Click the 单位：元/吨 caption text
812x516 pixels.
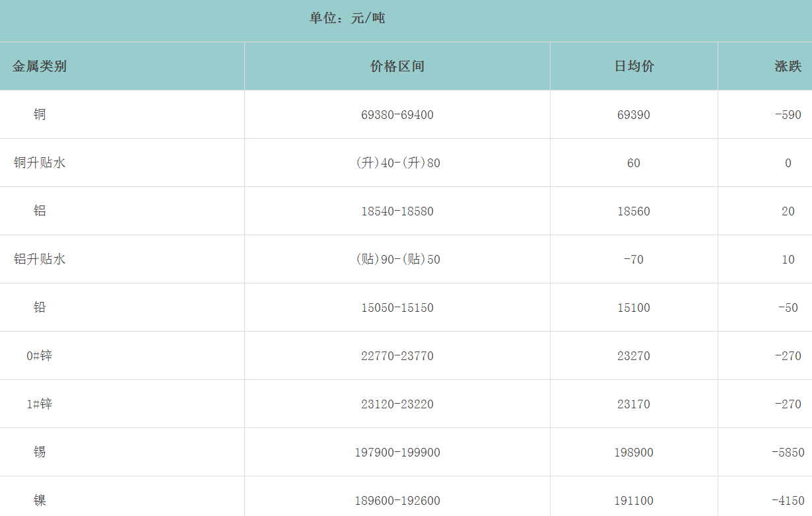347,18
